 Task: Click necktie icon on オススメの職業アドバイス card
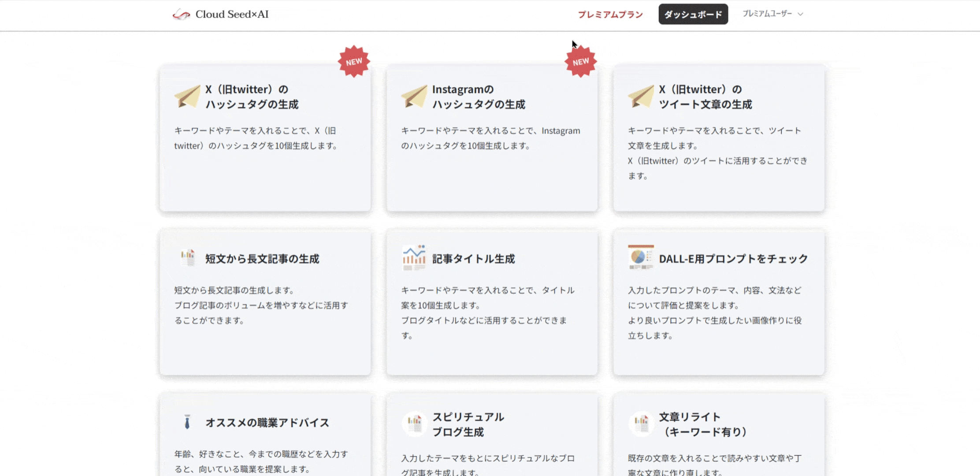pyautogui.click(x=187, y=422)
